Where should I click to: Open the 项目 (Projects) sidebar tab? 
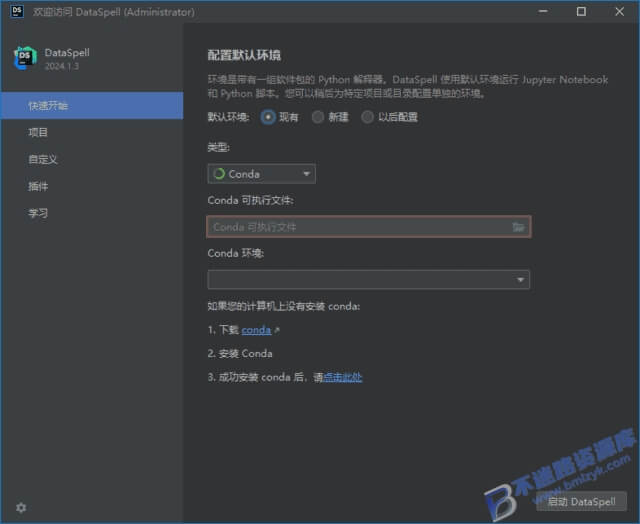click(x=92, y=132)
